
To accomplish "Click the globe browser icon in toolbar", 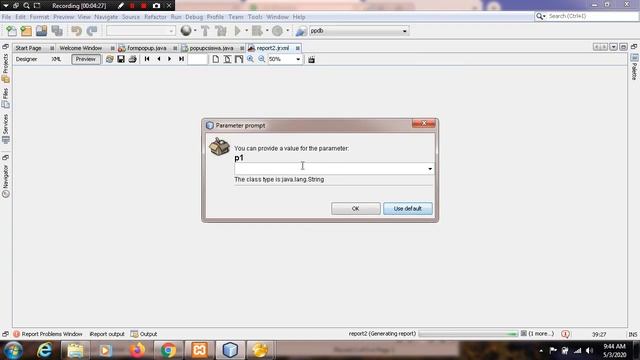I will pos(186,31).
